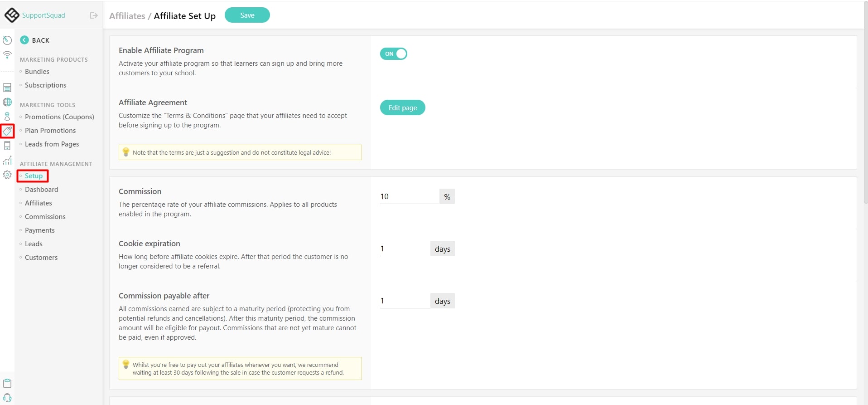Open affiliate Dashboard menu item
Screen dimensions: 868x405
(42, 190)
